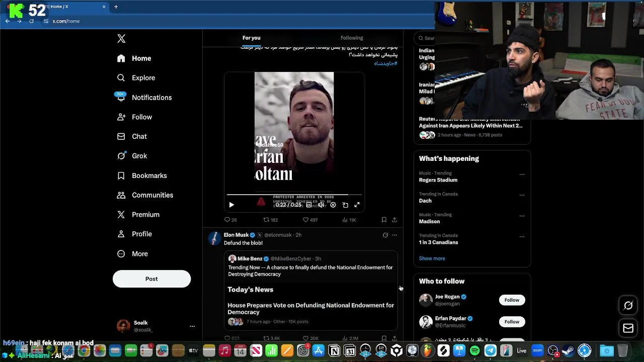
Task: Open more options for 1 in 3 Canadians
Action: coord(522,236)
